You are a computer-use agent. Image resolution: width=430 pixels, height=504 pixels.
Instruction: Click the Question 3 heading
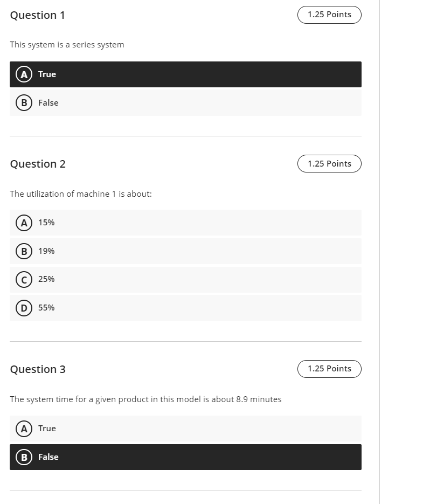coord(38,369)
